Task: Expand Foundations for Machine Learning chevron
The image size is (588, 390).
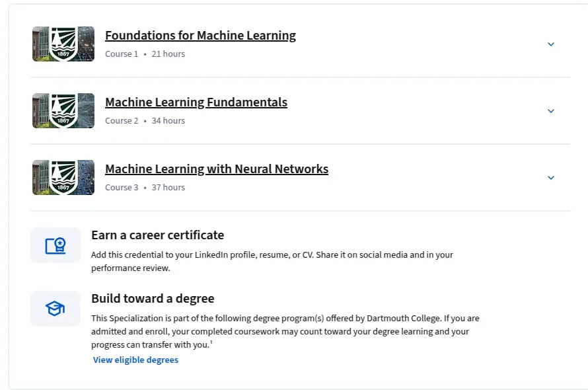Action: (x=550, y=44)
